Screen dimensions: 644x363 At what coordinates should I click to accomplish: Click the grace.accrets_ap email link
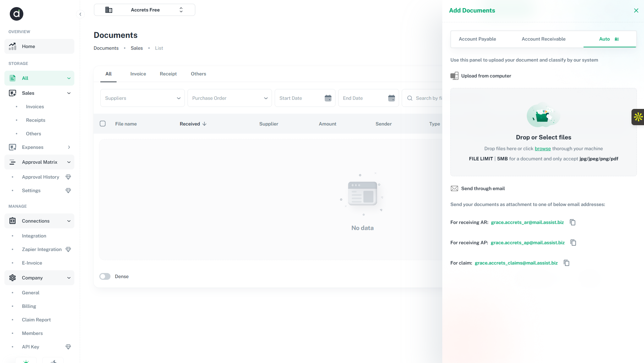[528, 243]
